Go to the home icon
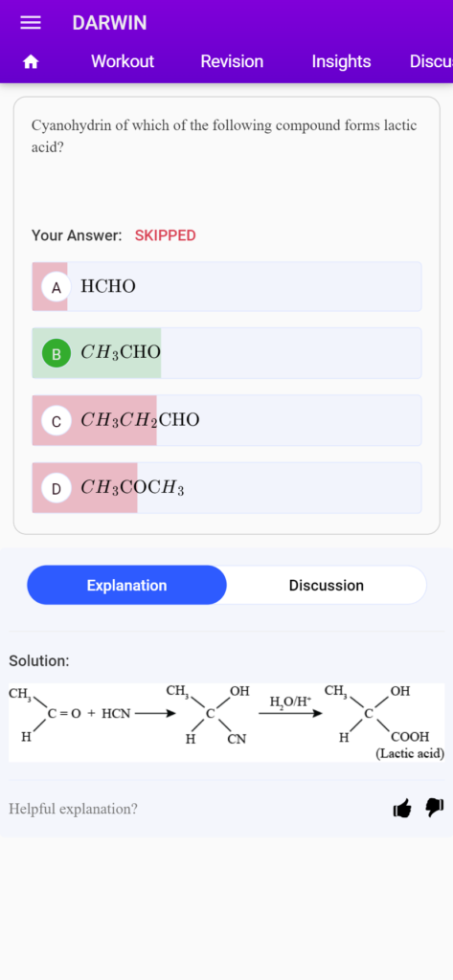Image resolution: width=453 pixels, height=980 pixels. click(x=31, y=61)
